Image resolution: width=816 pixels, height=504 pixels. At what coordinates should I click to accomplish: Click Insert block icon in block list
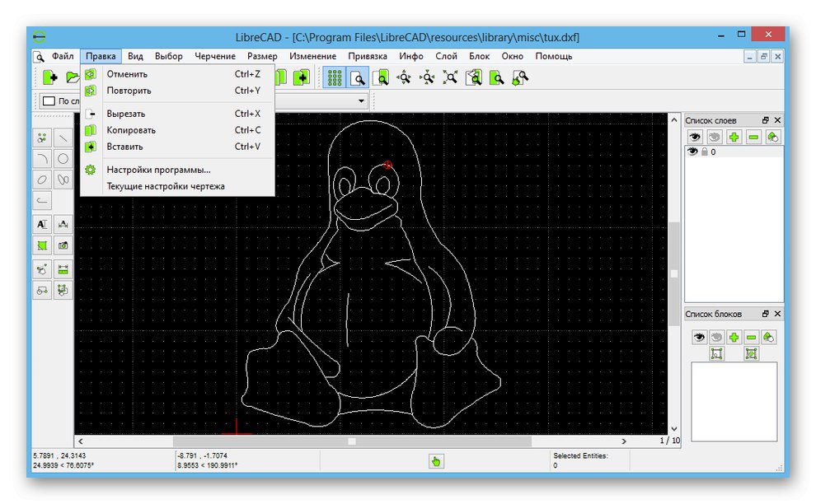pyautogui.click(x=751, y=353)
